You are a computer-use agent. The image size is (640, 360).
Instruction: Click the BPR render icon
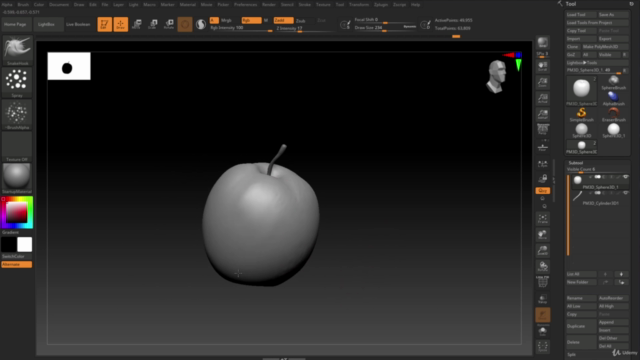click(542, 42)
